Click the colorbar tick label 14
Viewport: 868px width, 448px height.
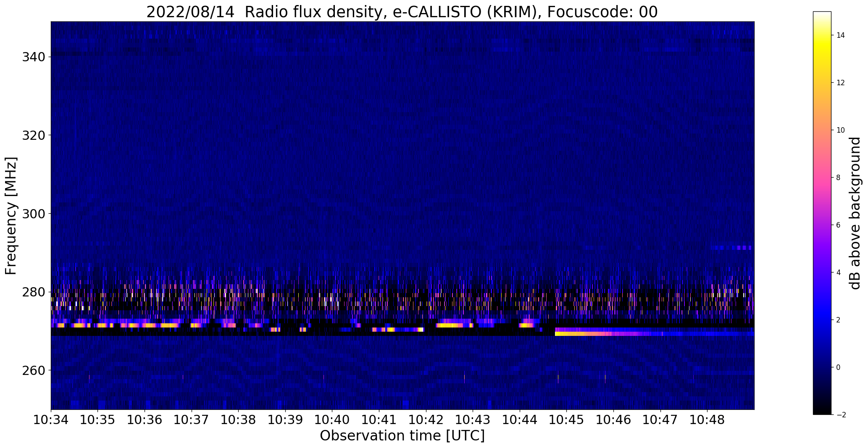pyautogui.click(x=841, y=35)
